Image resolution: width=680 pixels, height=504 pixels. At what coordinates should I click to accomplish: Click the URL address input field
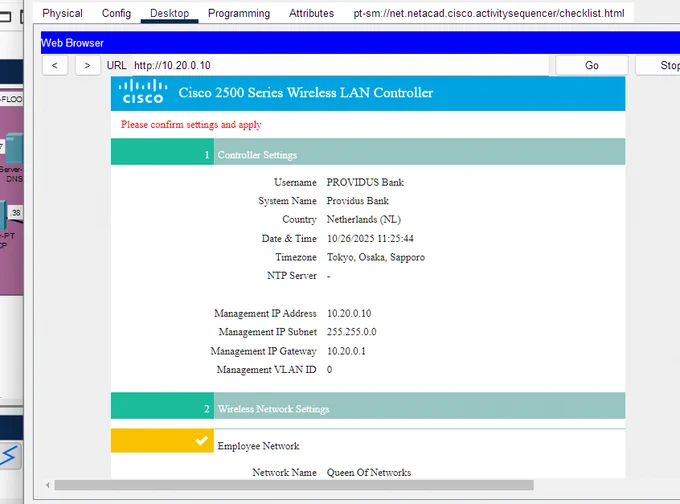pos(340,65)
